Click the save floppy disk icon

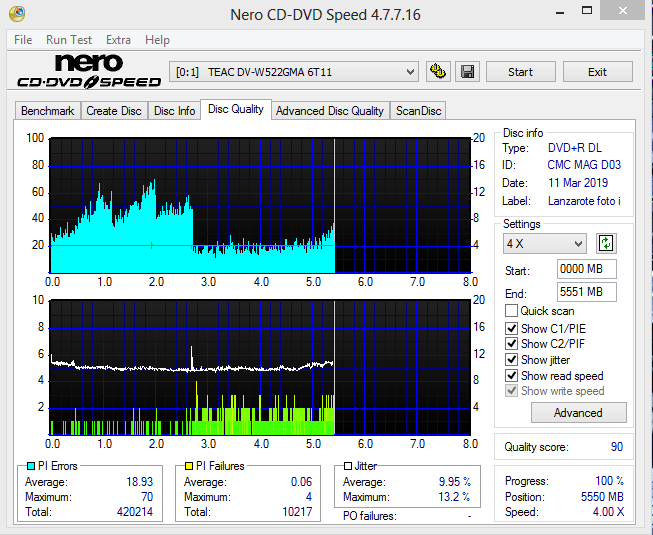coord(467,72)
